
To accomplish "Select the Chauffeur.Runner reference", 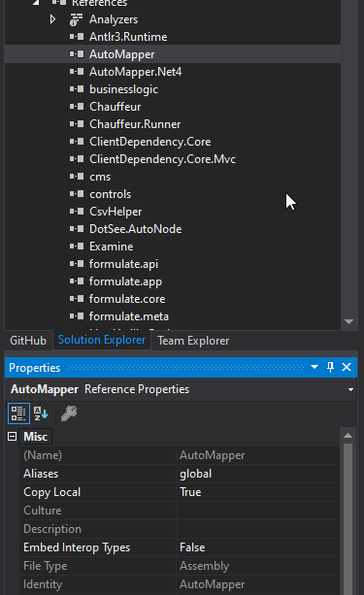I will coord(135,124).
